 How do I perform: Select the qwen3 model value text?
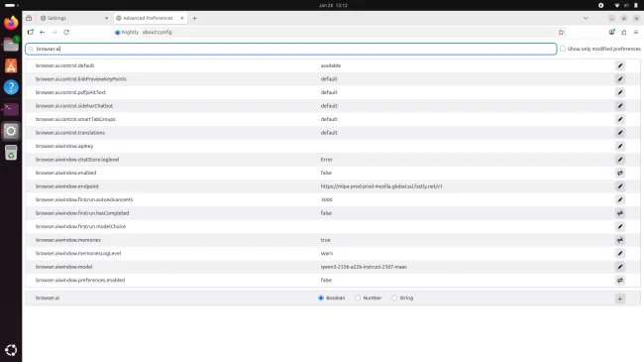[x=364, y=267]
